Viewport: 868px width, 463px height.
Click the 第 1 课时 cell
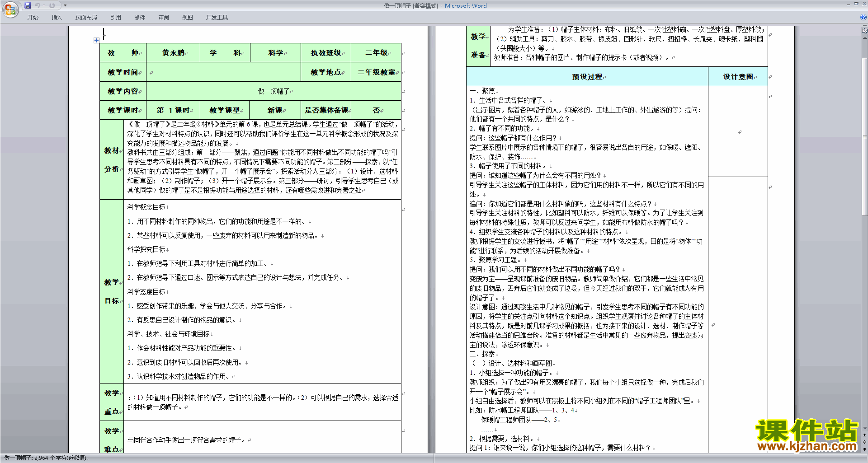tap(173, 110)
